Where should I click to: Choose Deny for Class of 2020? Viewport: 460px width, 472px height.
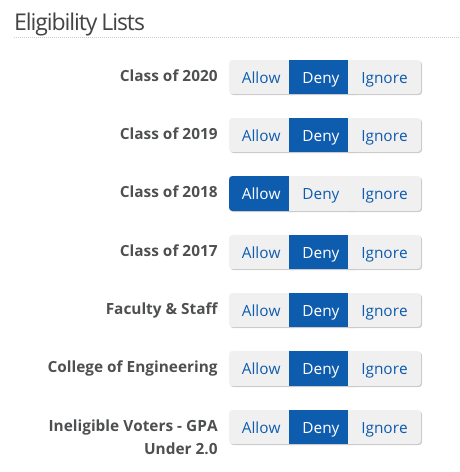[319, 77]
